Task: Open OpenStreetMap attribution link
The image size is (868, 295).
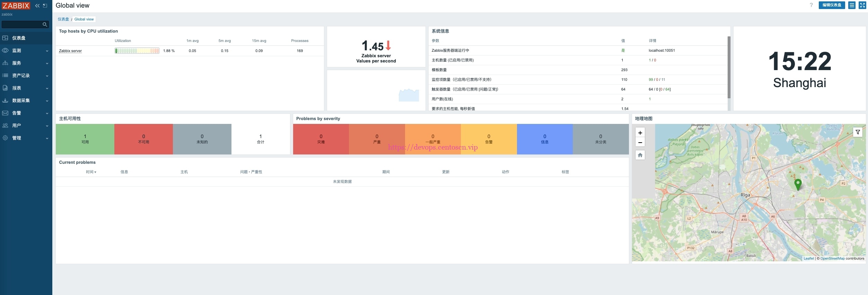Action: click(832, 259)
